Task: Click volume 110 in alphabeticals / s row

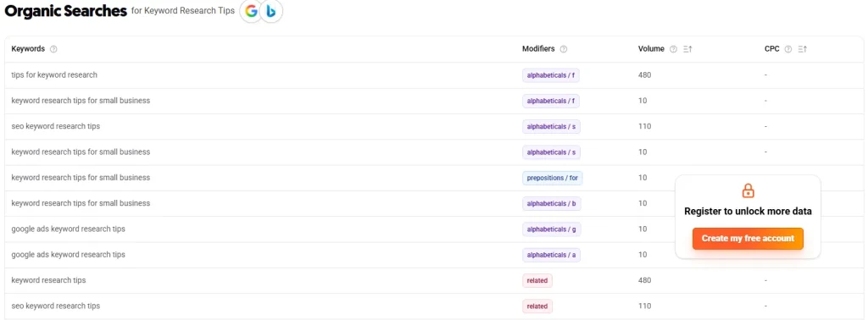Action: (644, 126)
